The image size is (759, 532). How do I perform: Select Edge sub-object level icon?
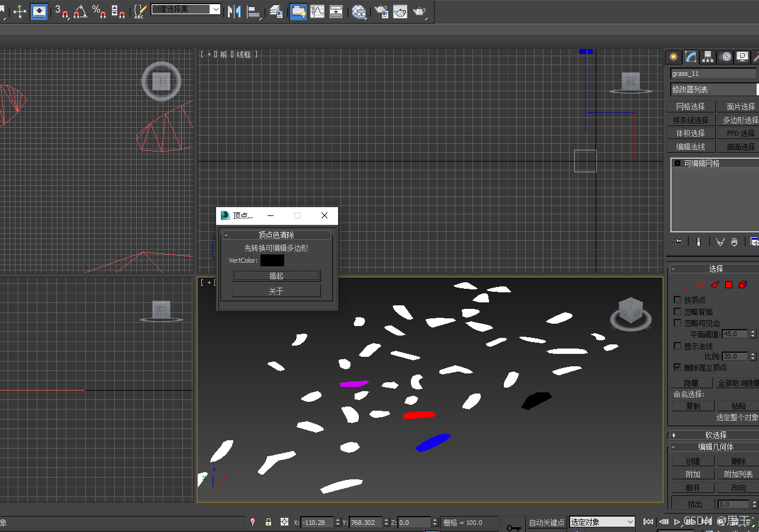(701, 285)
